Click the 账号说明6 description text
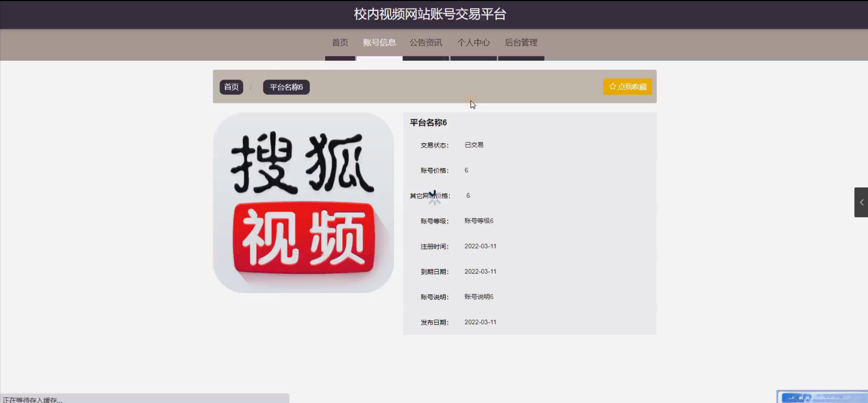Screen dimensions: 868x403 [x=479, y=297]
